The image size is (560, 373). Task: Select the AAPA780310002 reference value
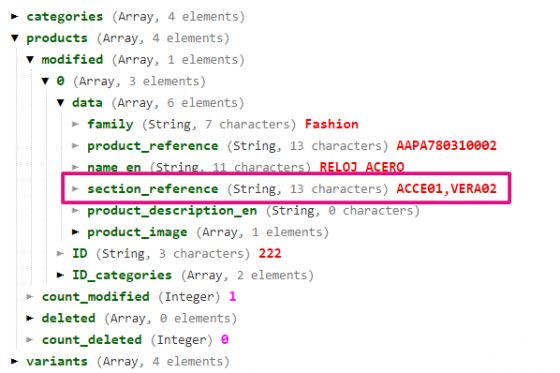pos(446,145)
